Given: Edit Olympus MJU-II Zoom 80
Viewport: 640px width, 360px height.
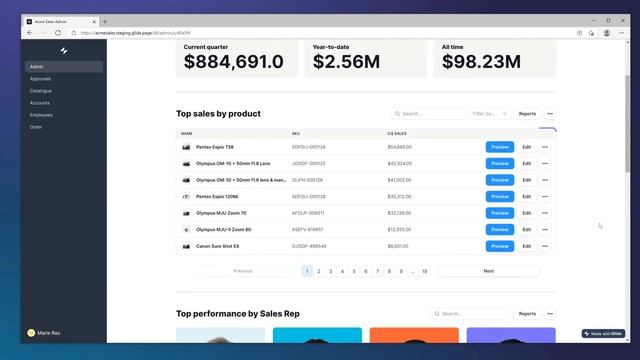Looking at the screenshot, I should [x=527, y=230].
